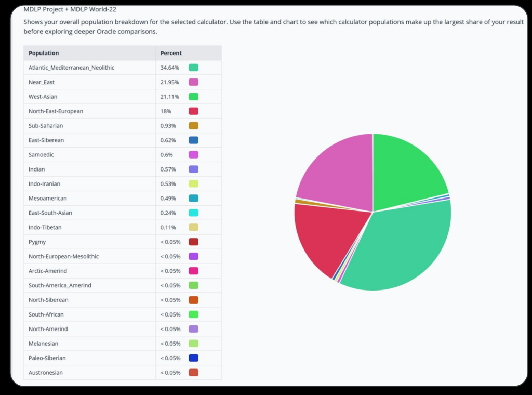Click the 0.62% percent value
The height and width of the screenshot is (395, 532).
168,140
